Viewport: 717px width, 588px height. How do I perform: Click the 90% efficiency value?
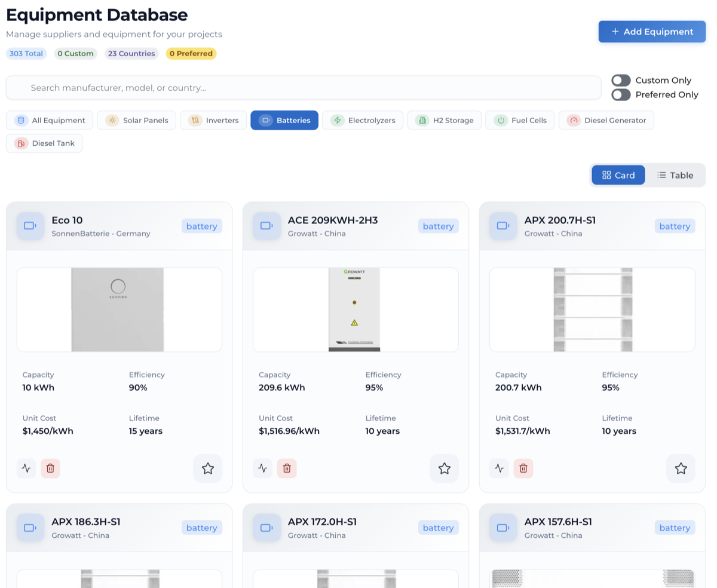point(138,387)
